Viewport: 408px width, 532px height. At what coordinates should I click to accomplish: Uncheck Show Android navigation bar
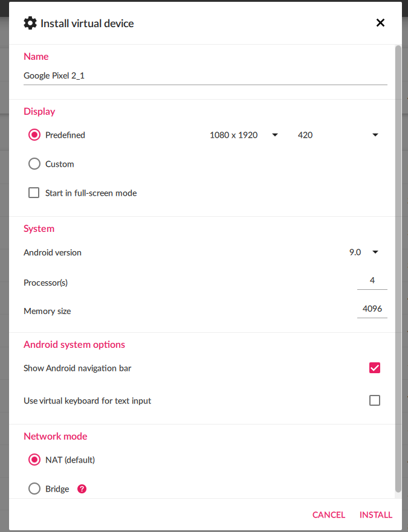[375, 368]
